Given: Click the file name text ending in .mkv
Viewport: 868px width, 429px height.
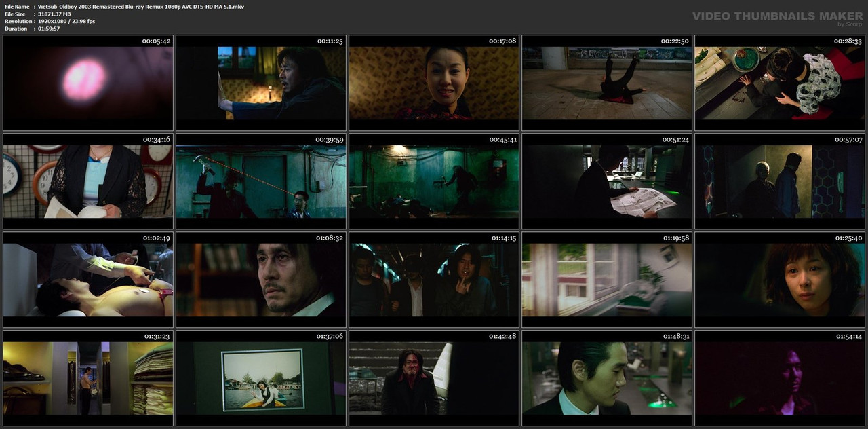Looking at the screenshot, I should (x=141, y=7).
